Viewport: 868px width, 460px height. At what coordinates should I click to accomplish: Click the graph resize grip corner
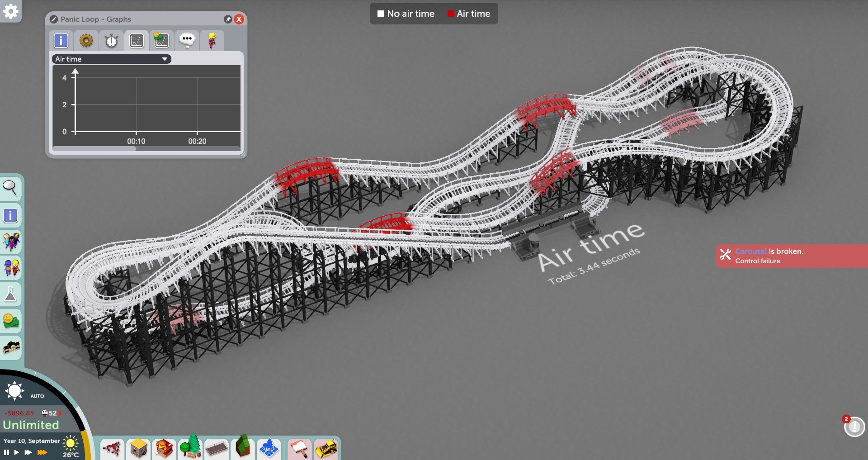pos(244,155)
